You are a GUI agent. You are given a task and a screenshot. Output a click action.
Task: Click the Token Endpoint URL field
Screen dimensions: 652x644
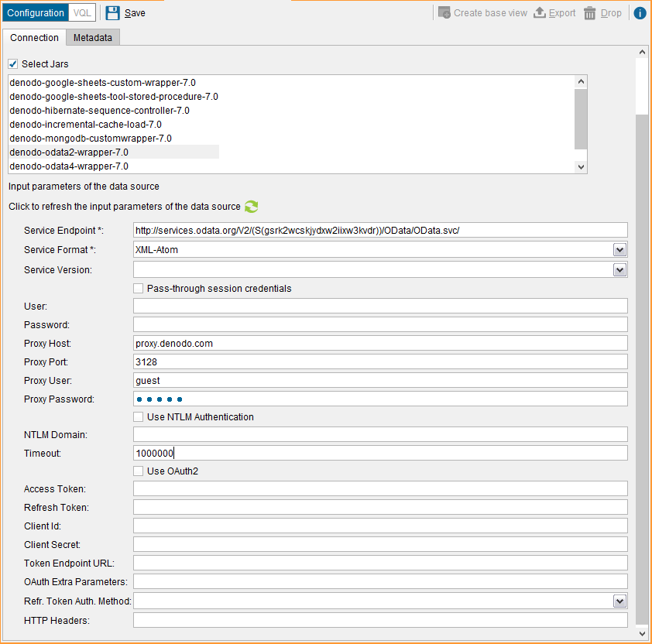tap(380, 563)
